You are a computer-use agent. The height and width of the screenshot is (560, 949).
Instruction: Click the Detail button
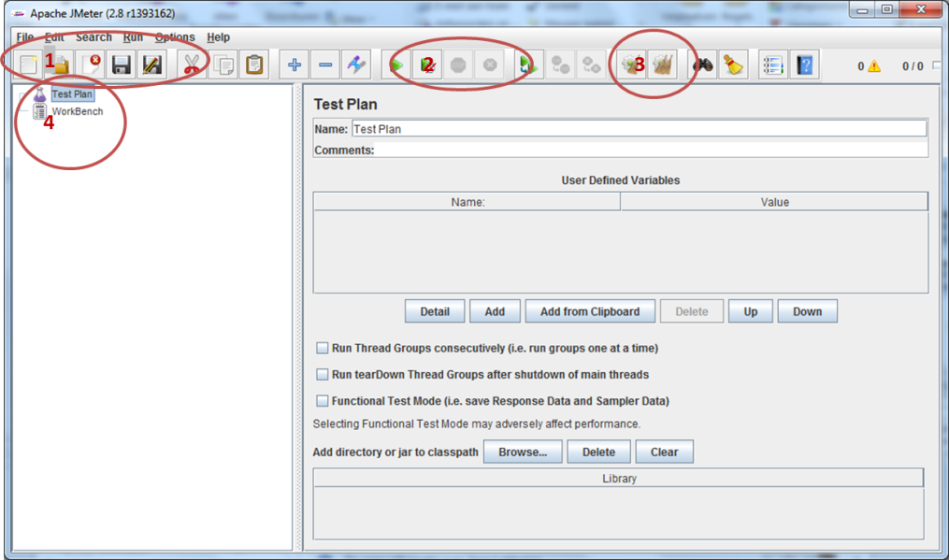pos(435,311)
